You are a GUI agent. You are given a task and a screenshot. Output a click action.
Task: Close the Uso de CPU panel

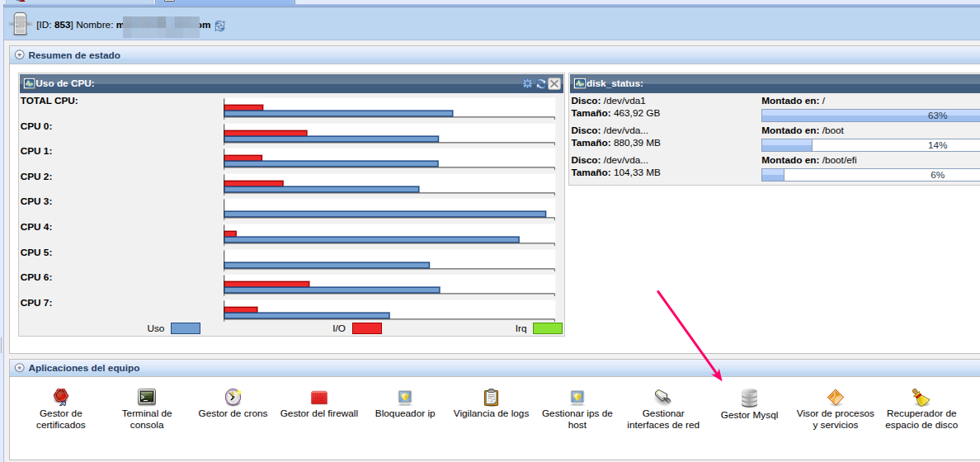[554, 83]
